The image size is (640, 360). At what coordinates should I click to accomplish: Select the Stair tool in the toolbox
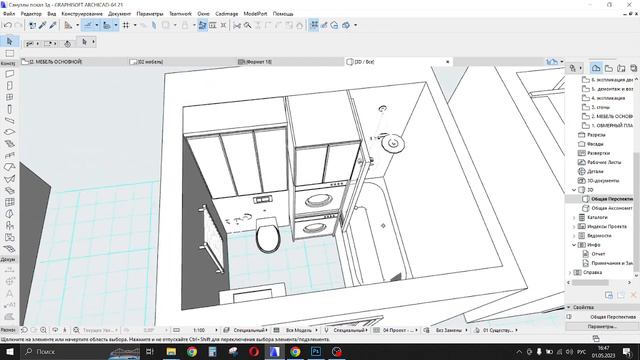pos(9,144)
